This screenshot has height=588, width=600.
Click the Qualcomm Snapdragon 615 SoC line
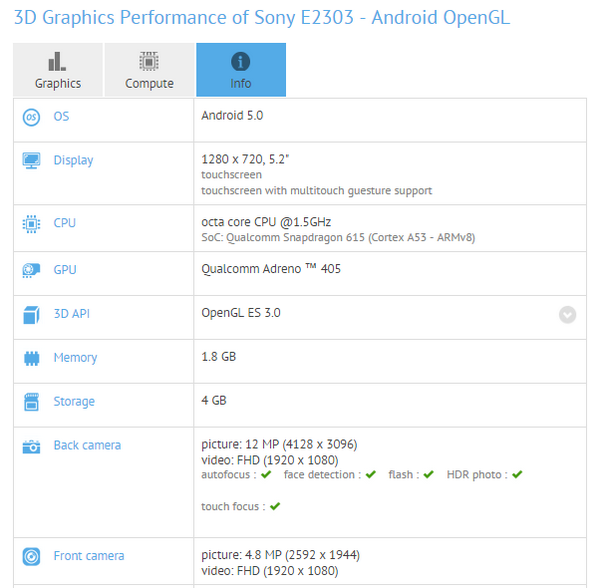[338, 238]
